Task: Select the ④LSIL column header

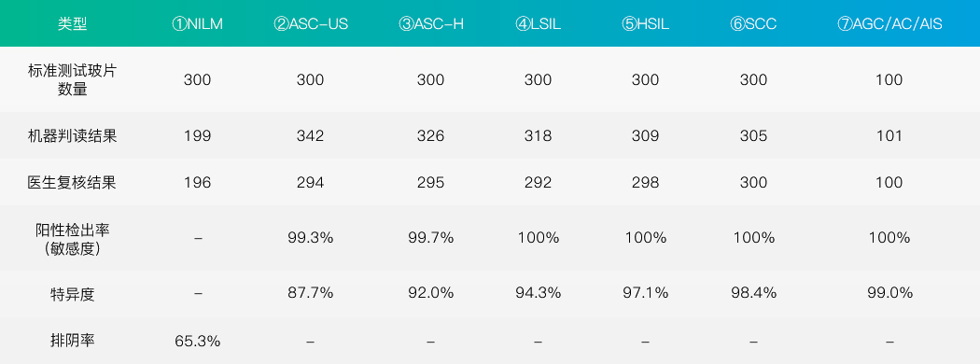Action: coord(538,24)
